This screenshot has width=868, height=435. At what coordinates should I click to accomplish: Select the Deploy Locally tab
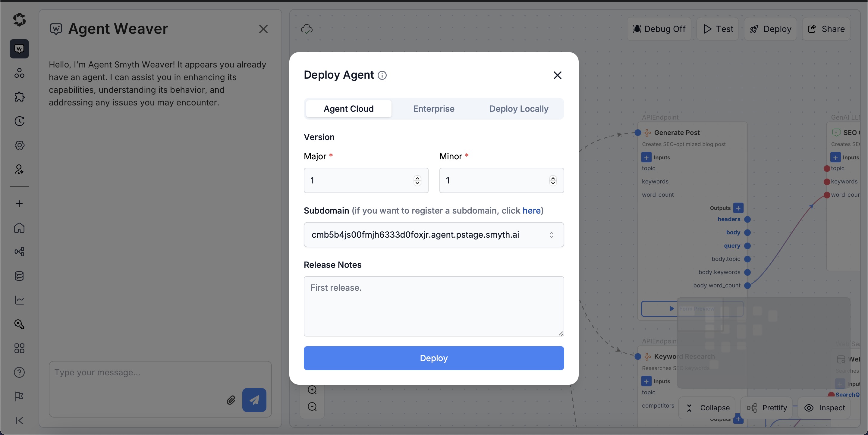click(519, 108)
